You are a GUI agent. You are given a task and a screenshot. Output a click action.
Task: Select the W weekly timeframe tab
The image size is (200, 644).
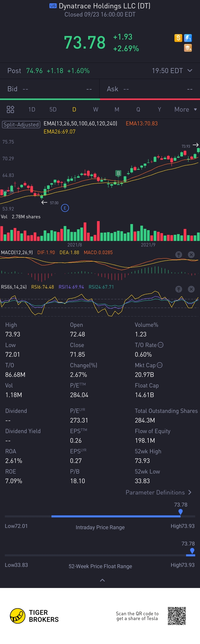[96, 109]
